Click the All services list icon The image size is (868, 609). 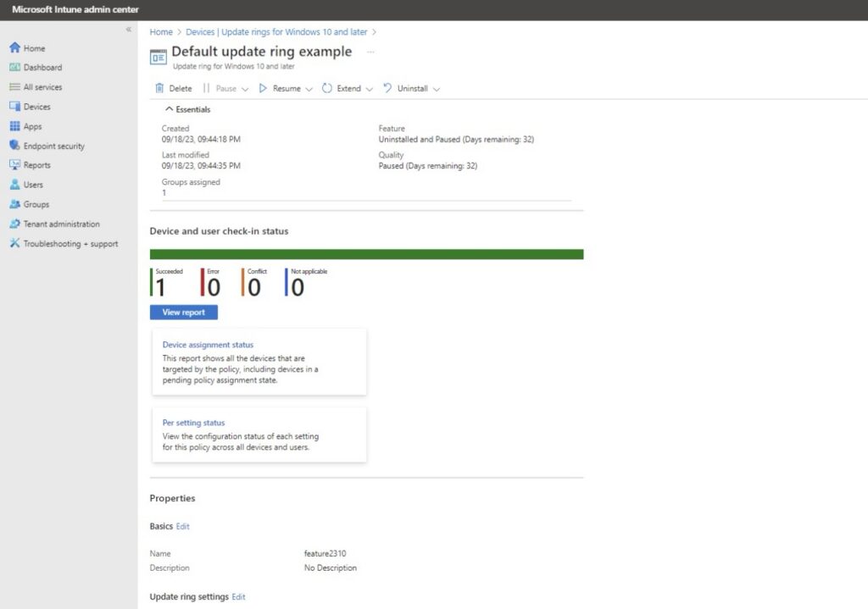coord(14,87)
